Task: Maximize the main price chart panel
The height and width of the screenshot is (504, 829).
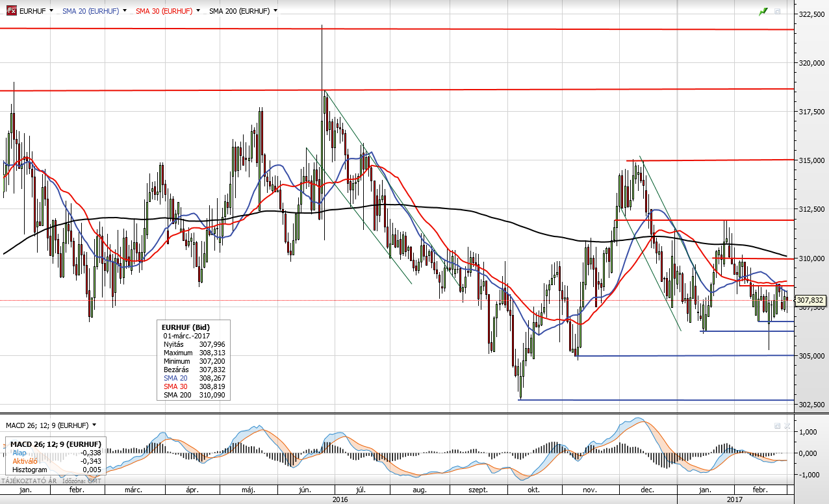Action: point(778,12)
